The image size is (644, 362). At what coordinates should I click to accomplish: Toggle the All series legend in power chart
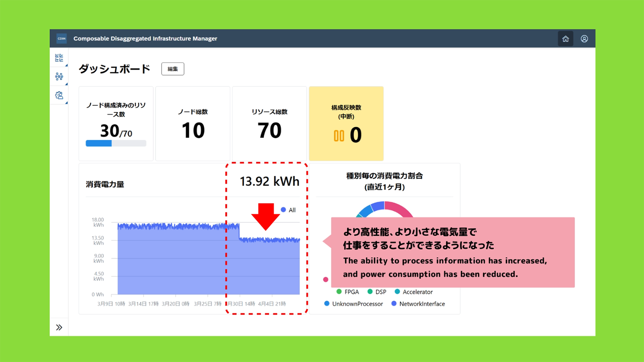[x=288, y=210]
